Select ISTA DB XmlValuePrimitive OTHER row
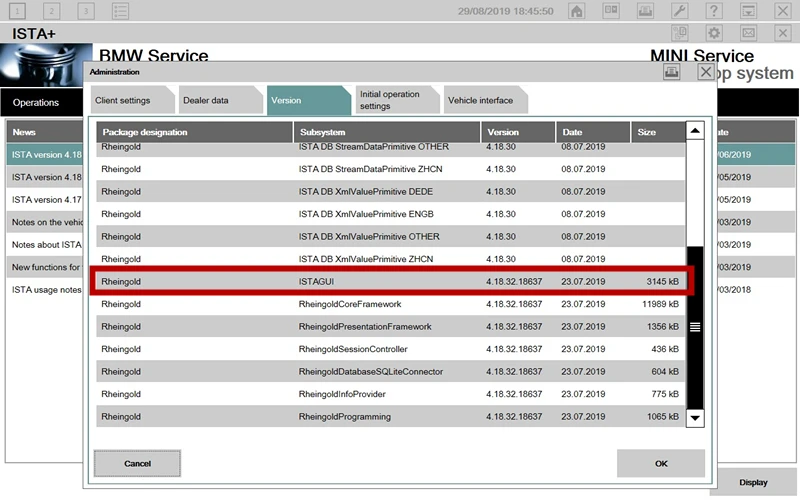The image size is (800, 500). click(x=390, y=236)
